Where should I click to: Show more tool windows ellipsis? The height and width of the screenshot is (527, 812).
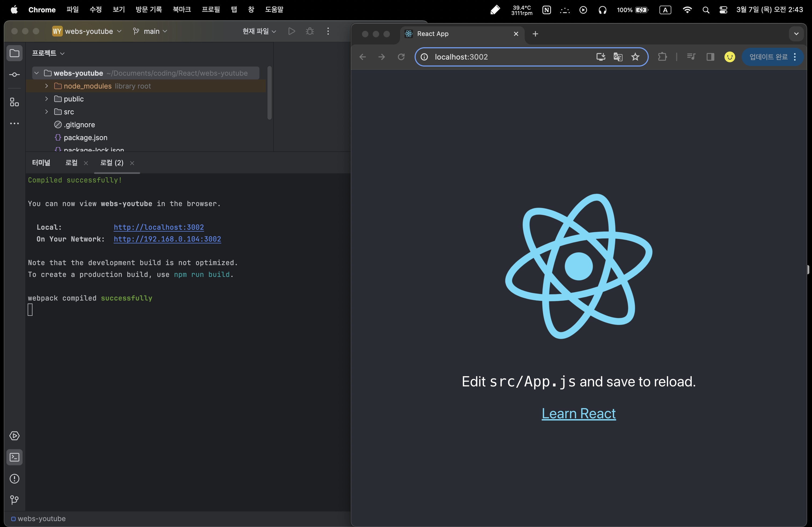coord(14,123)
